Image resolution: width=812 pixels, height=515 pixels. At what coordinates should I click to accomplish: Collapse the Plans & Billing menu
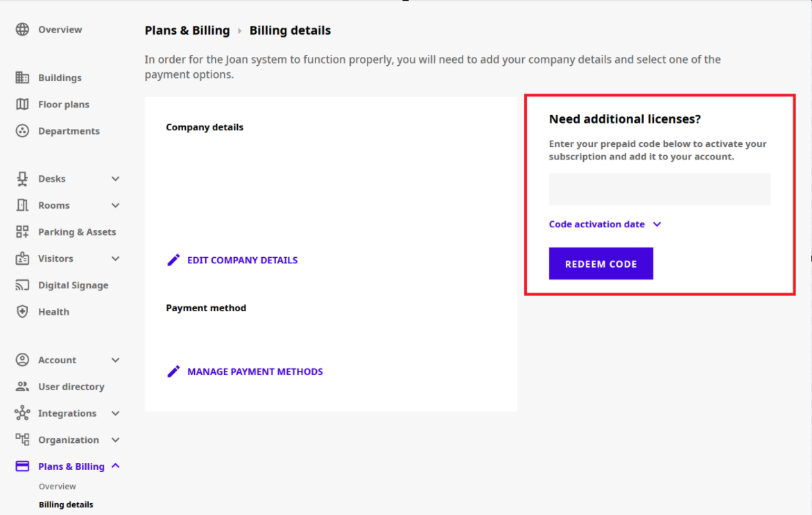116,466
